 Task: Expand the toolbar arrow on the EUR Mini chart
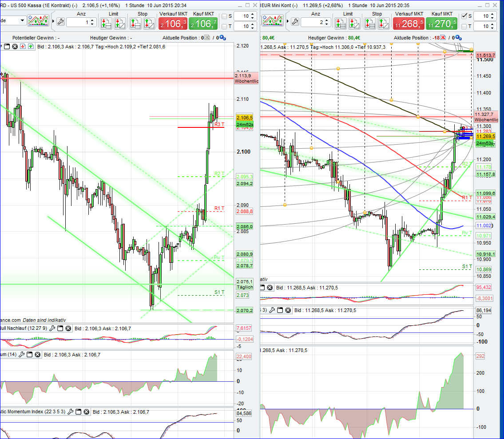288,20
